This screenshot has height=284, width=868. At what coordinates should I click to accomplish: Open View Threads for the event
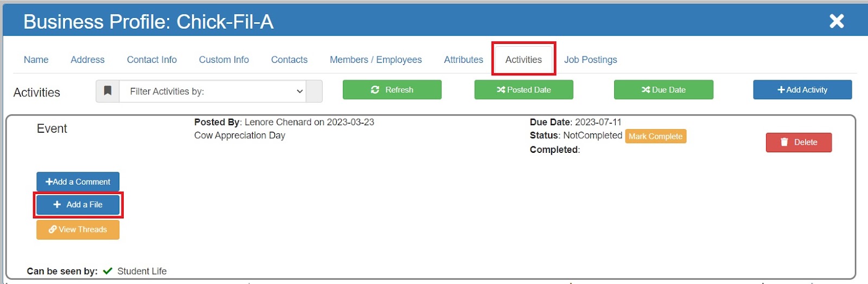78,229
